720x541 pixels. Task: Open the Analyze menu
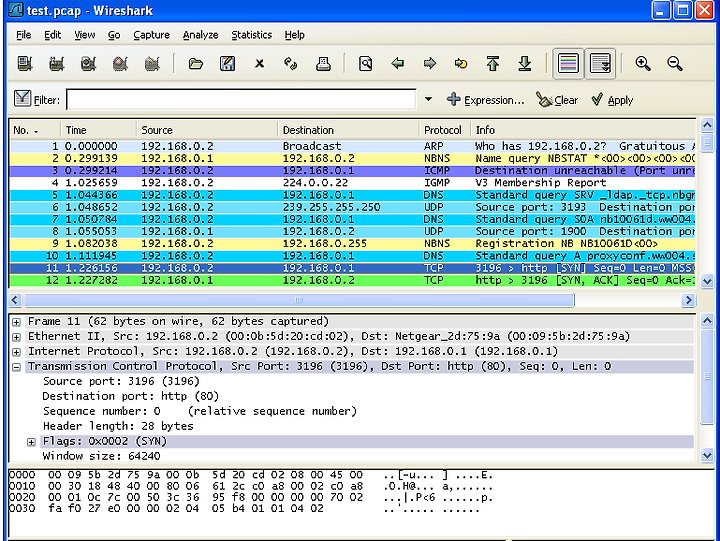[x=201, y=35]
